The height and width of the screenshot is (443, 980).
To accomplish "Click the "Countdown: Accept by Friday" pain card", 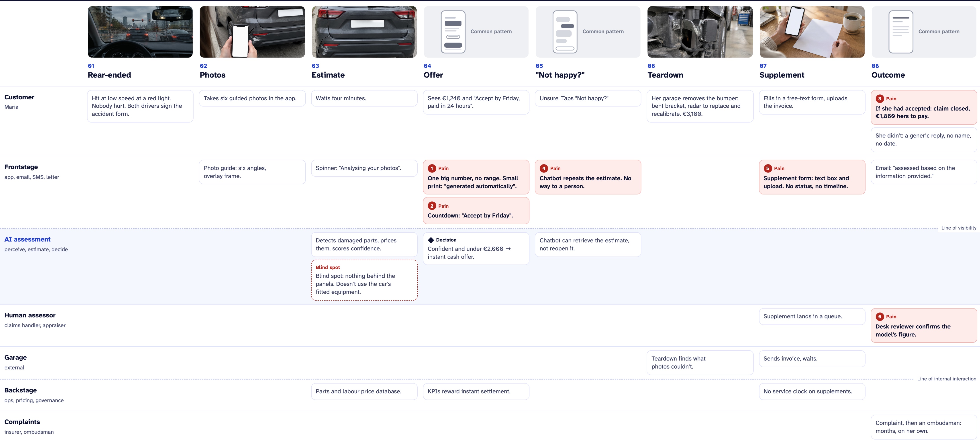I will pyautogui.click(x=476, y=210).
